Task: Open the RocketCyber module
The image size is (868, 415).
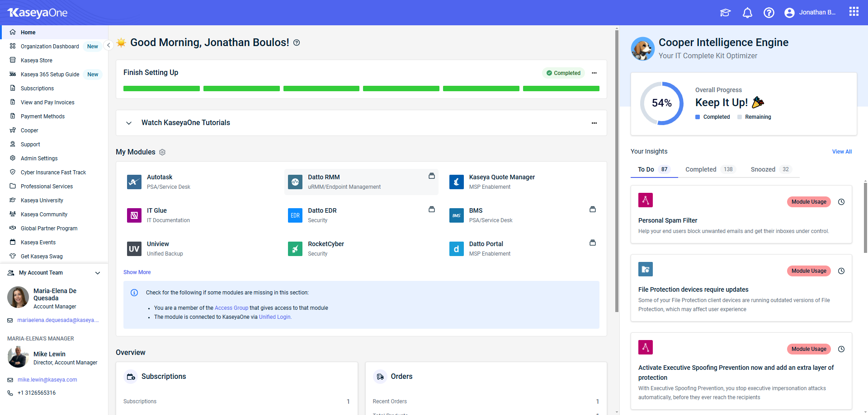Action: point(325,244)
